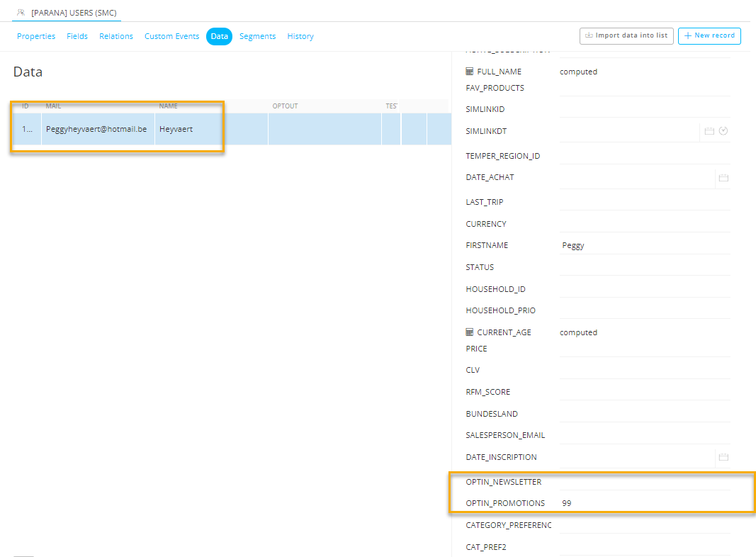
Task: Click Import data into list button
Action: [x=626, y=35]
